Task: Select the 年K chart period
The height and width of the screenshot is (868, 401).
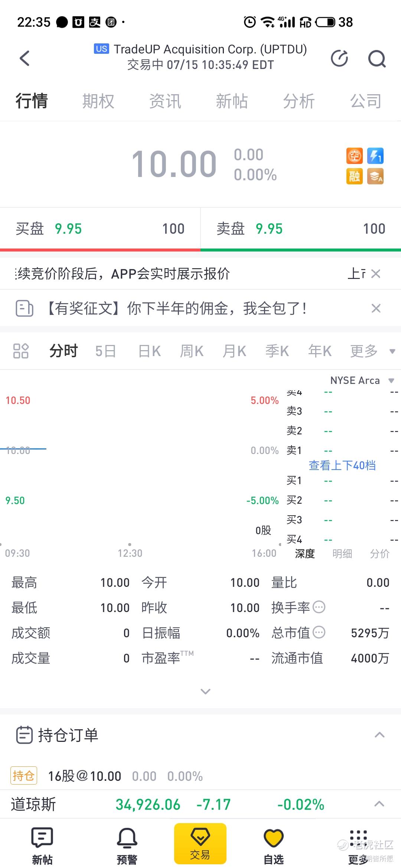Action: point(320,351)
